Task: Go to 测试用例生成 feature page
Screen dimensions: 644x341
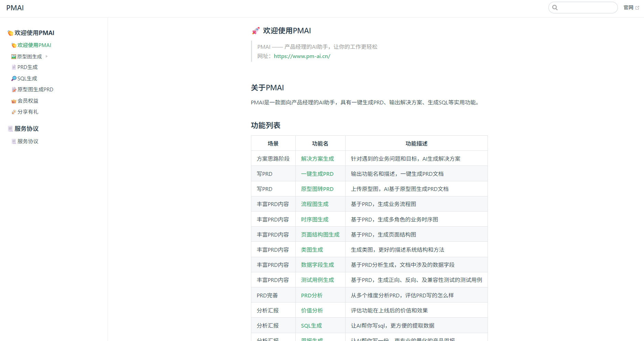Action: point(317,280)
